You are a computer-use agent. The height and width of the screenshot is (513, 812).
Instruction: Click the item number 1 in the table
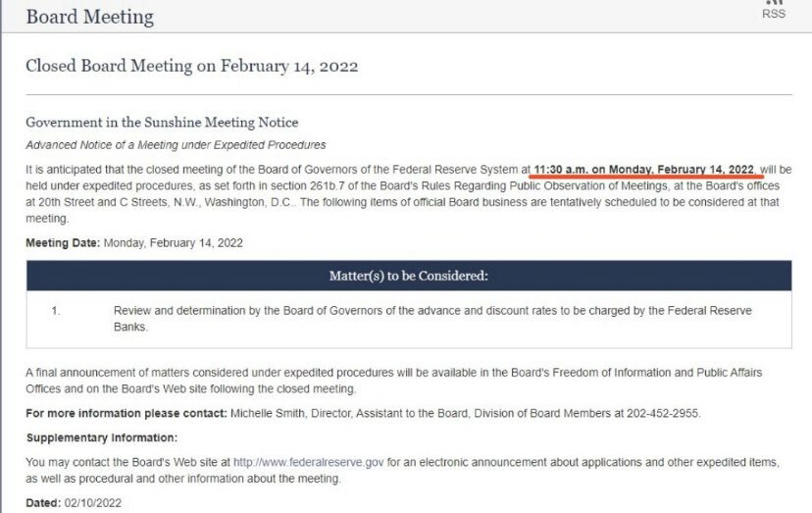point(56,311)
